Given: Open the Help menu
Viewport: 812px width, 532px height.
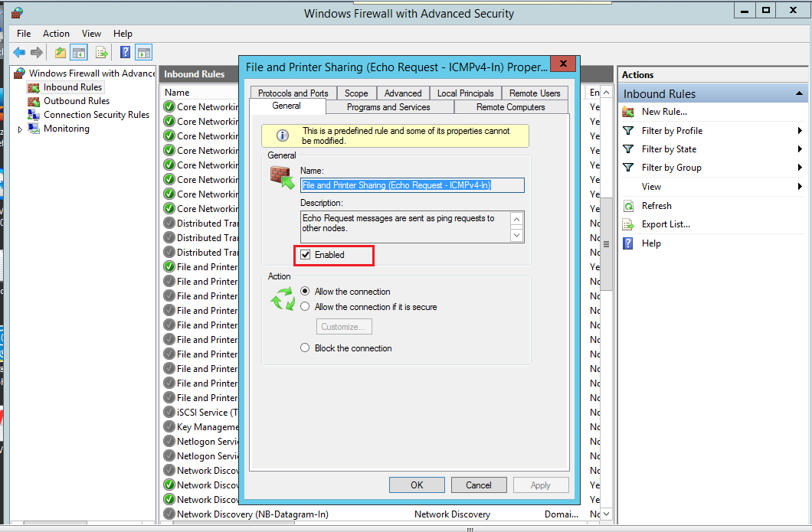Looking at the screenshot, I should click(x=123, y=34).
